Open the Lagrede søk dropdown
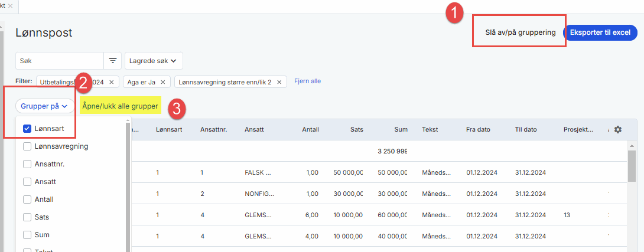The width and height of the screenshot is (644, 252). [x=154, y=61]
